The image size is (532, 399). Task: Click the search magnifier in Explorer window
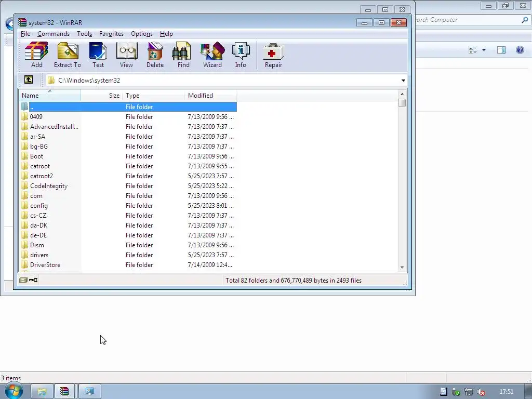click(x=525, y=20)
